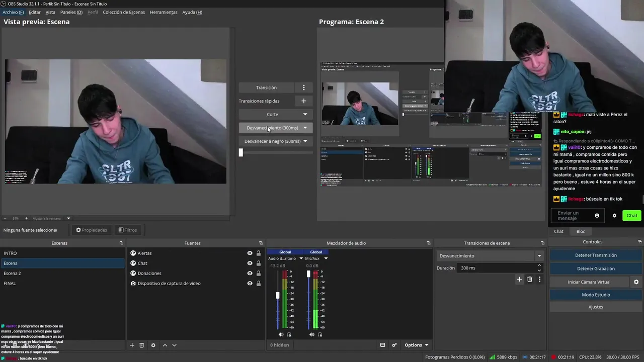This screenshot has height=362, width=644.
Task: Click Detener Transmisión
Action: coord(596,255)
